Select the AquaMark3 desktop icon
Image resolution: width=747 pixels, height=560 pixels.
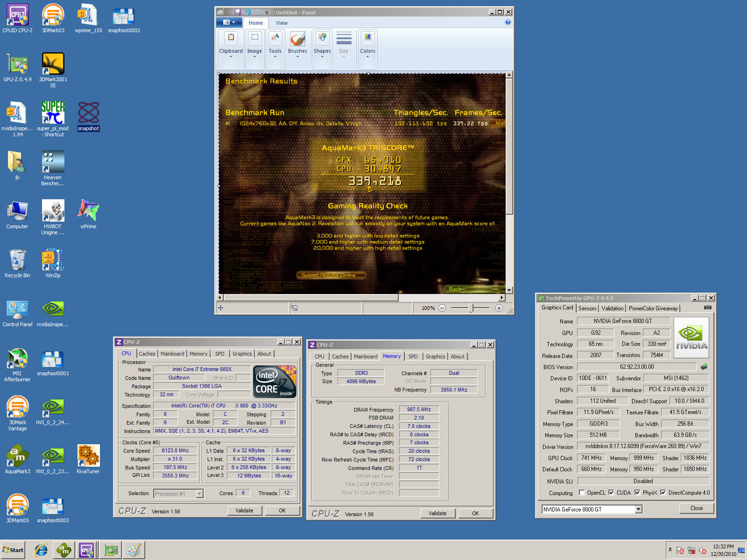pos(17,459)
